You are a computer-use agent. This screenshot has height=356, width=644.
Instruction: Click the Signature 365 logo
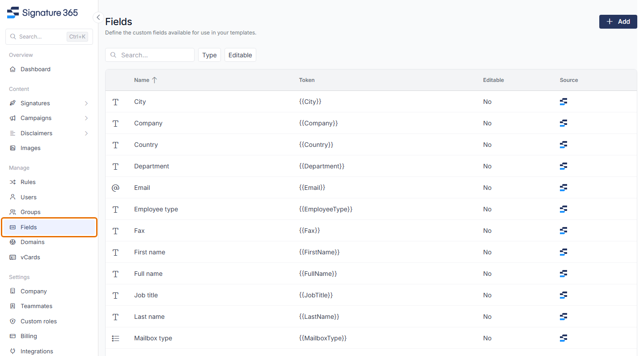pos(42,13)
